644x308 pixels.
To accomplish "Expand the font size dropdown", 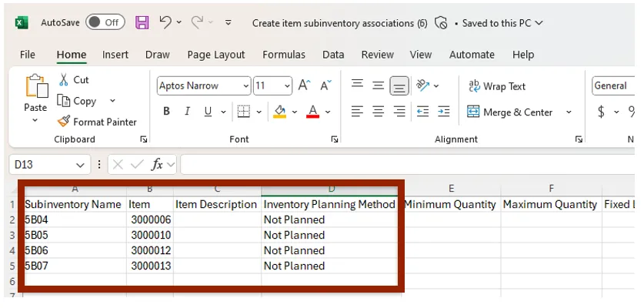I will click(287, 85).
